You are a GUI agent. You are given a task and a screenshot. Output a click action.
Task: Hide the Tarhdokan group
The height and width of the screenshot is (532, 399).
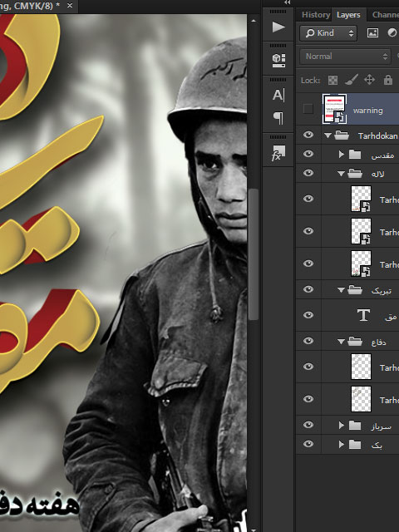308,135
